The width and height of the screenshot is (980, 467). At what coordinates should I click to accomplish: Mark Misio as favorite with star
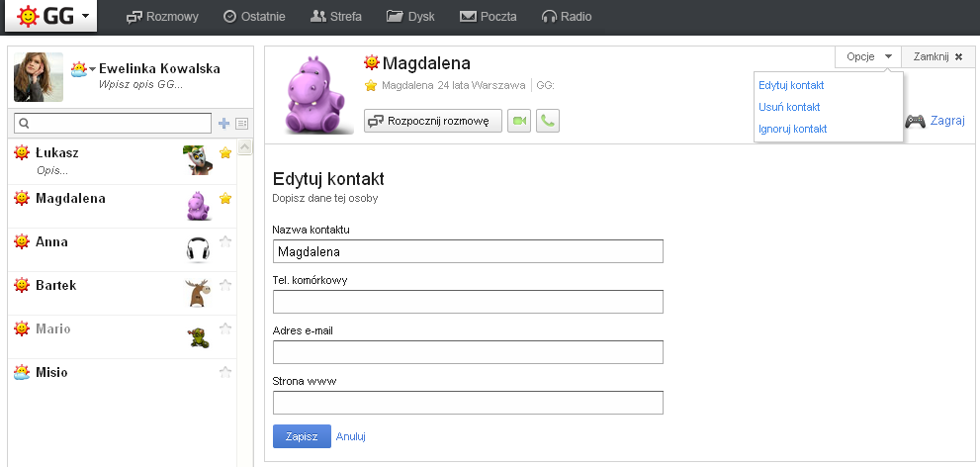(225, 372)
